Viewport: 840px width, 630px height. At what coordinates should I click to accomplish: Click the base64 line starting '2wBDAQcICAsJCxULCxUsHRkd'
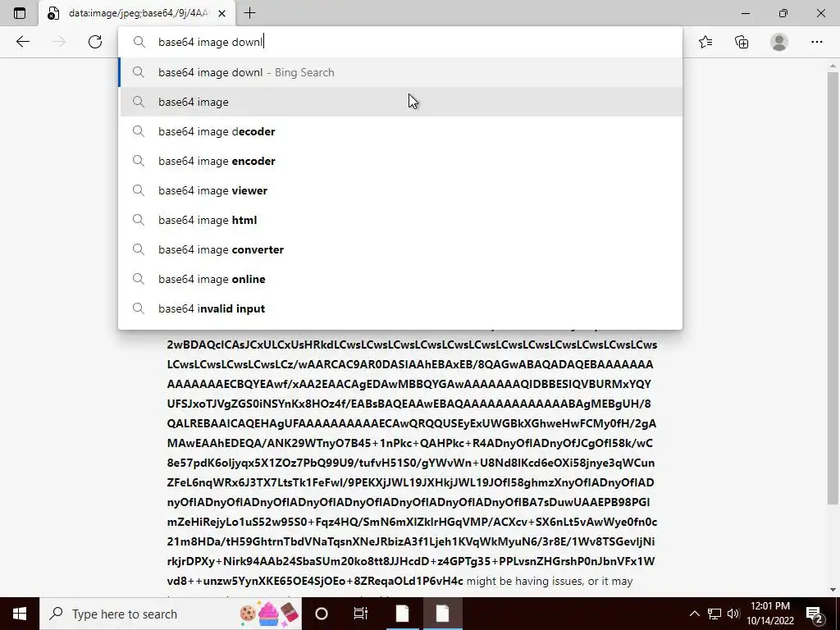pos(412,345)
